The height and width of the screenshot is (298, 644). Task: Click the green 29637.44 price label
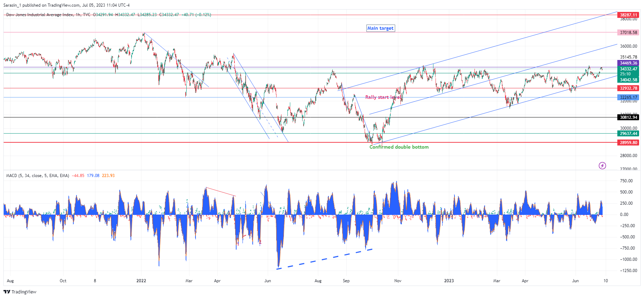628,134
